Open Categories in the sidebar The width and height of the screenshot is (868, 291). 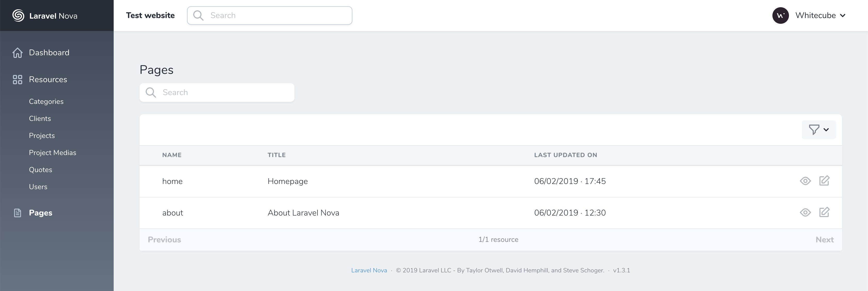click(x=46, y=102)
